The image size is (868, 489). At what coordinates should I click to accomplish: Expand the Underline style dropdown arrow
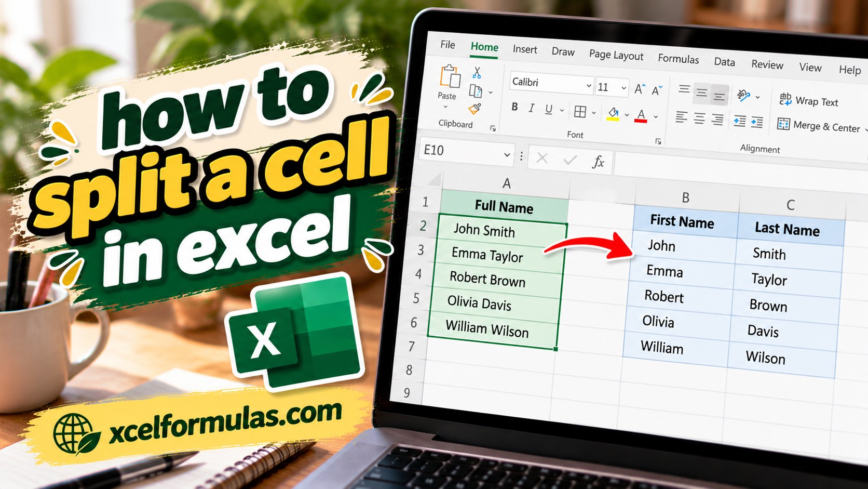(x=562, y=111)
